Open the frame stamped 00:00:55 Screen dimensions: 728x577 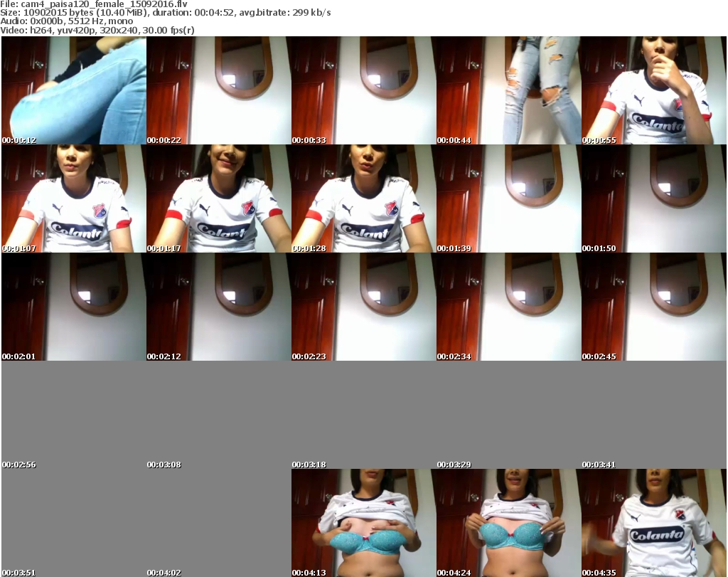click(654, 90)
